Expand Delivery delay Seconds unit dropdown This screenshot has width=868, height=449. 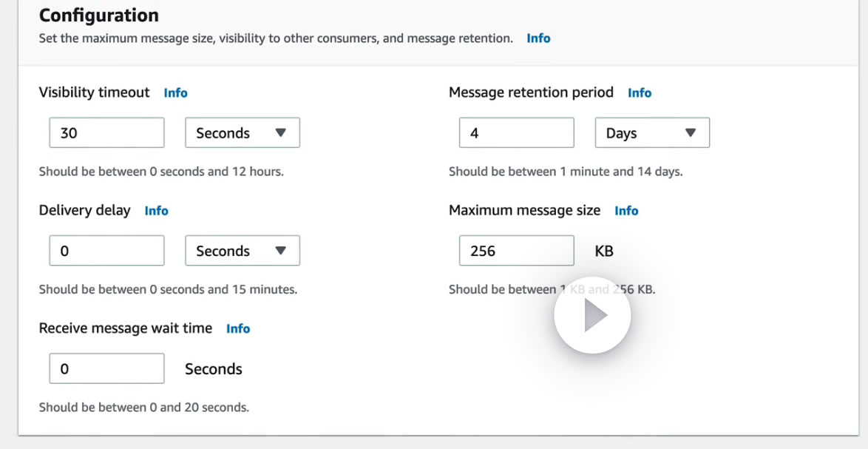point(242,251)
